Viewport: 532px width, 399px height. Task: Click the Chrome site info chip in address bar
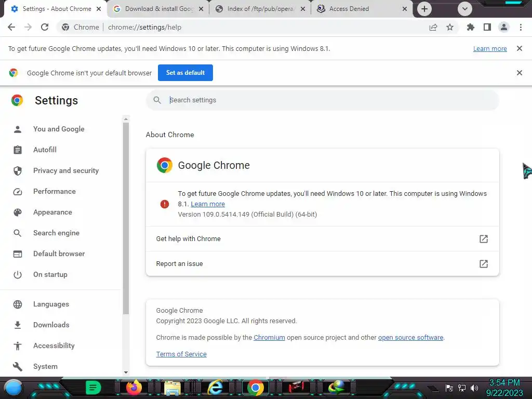tap(81, 27)
